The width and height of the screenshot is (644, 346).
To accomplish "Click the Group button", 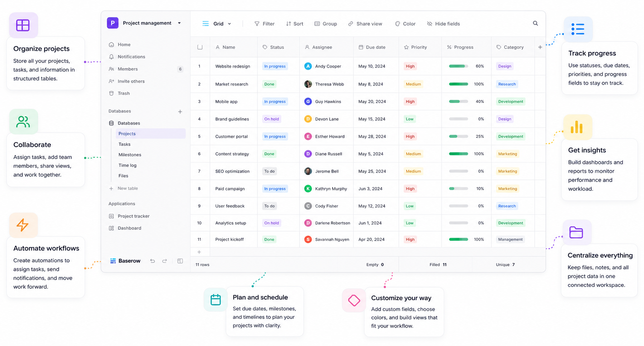I will [x=326, y=24].
